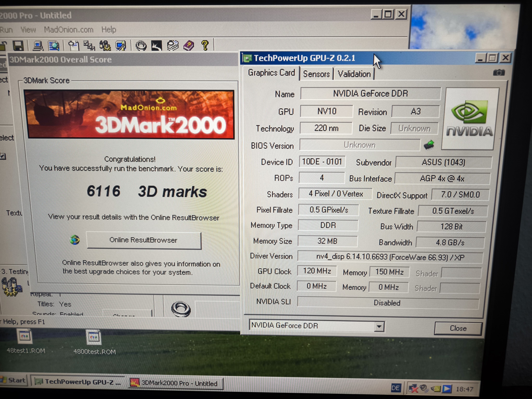Click the result browser magnifier toolbar icon

click(54, 45)
